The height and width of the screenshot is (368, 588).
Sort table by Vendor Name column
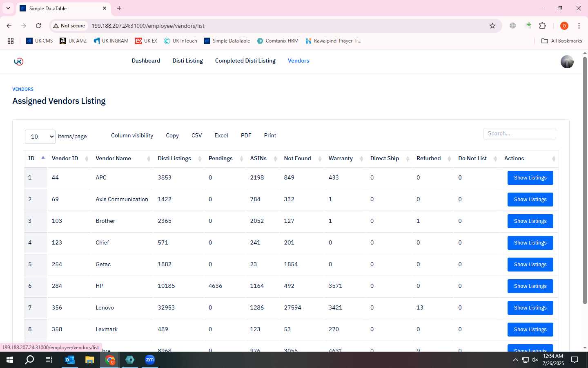[122, 158]
